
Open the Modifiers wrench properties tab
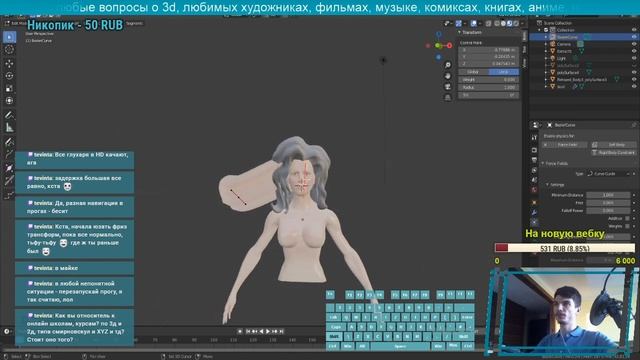[x=534, y=212]
